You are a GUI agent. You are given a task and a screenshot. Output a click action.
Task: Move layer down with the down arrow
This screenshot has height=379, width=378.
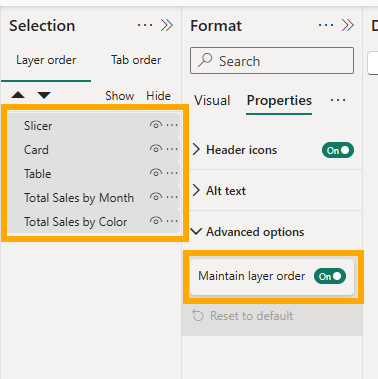coord(44,95)
